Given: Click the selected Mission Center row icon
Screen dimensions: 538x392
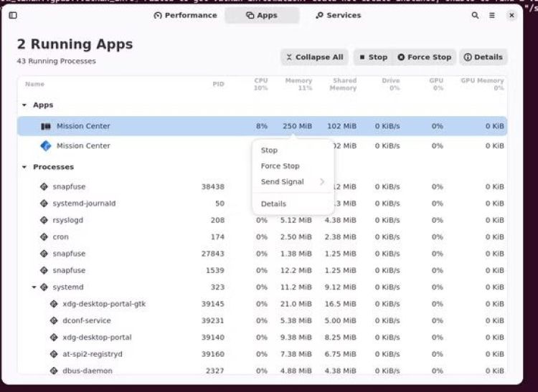Looking at the screenshot, I should pyautogui.click(x=46, y=126).
